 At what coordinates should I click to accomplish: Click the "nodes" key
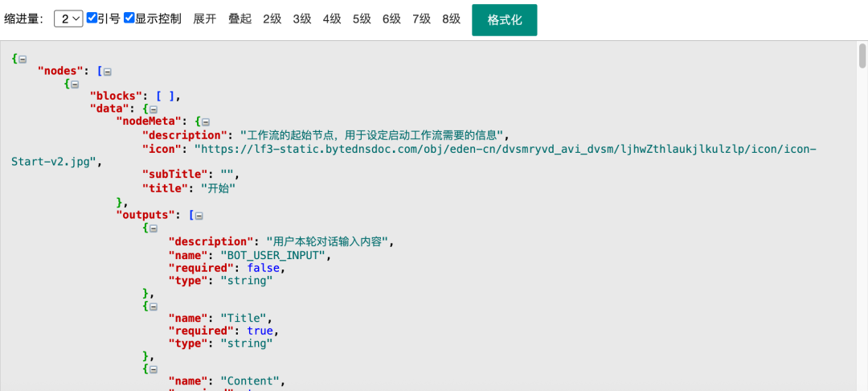(x=60, y=71)
